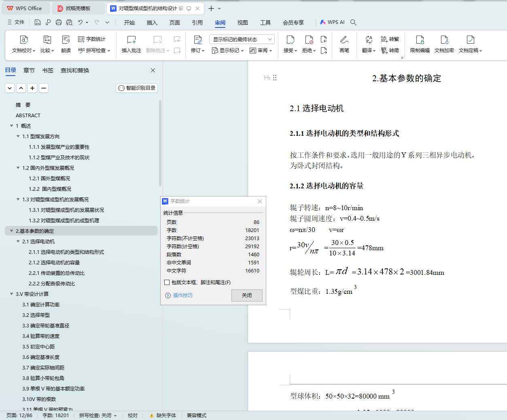Jump to 'ABSTRACT' in outline
507x420 pixels.
(28, 115)
